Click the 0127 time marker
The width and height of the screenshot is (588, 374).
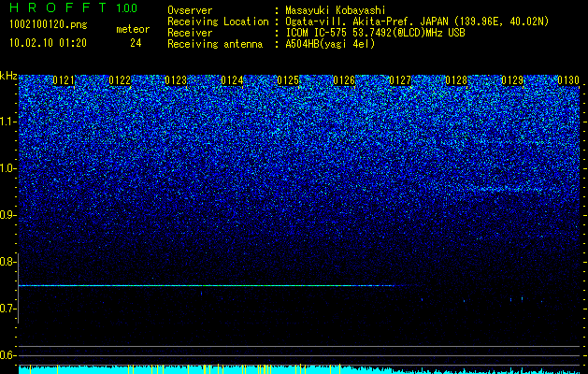point(400,80)
